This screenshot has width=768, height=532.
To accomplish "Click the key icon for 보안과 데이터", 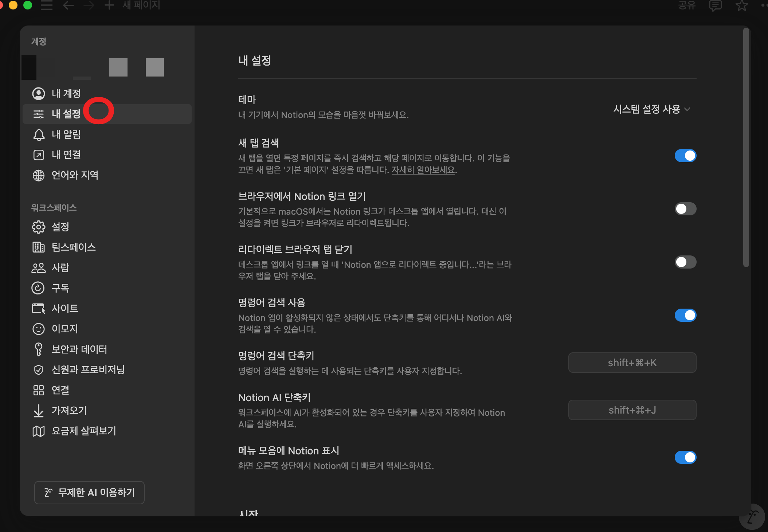I will (x=39, y=349).
